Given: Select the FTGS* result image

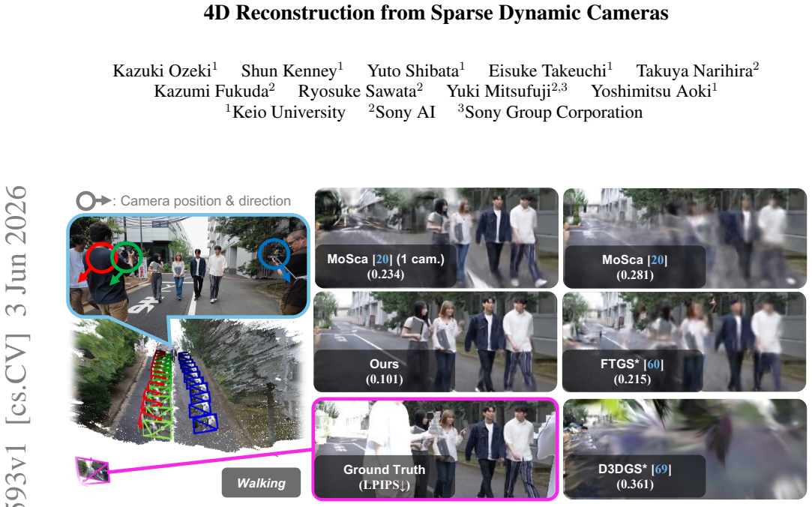Looking at the screenshot, I should (x=685, y=342).
